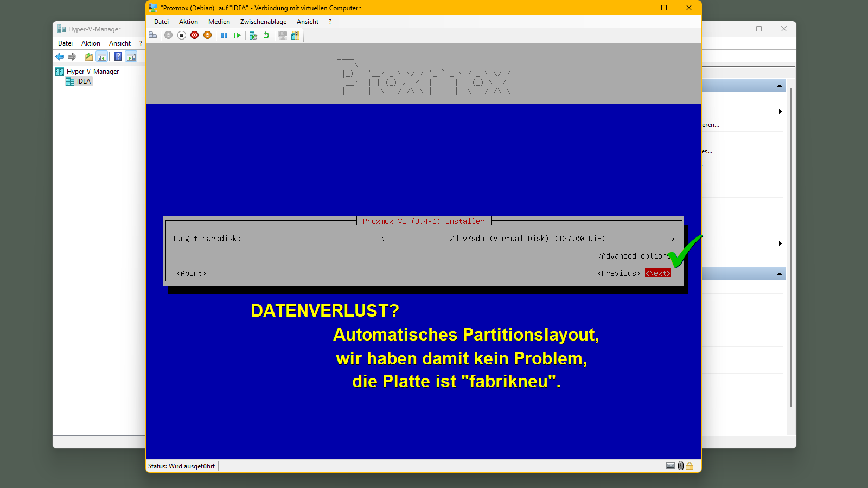
Task: Click the orange Save state icon
Action: pos(207,35)
